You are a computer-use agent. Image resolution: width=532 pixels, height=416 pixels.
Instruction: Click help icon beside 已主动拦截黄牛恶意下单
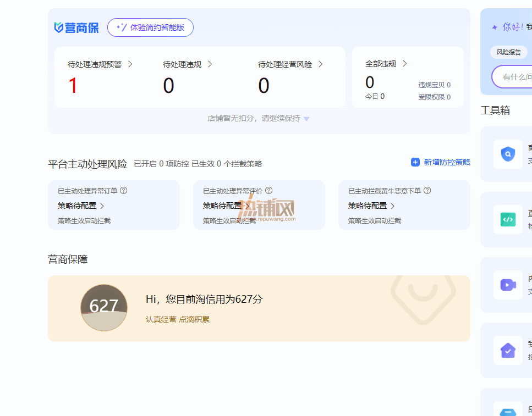point(427,191)
